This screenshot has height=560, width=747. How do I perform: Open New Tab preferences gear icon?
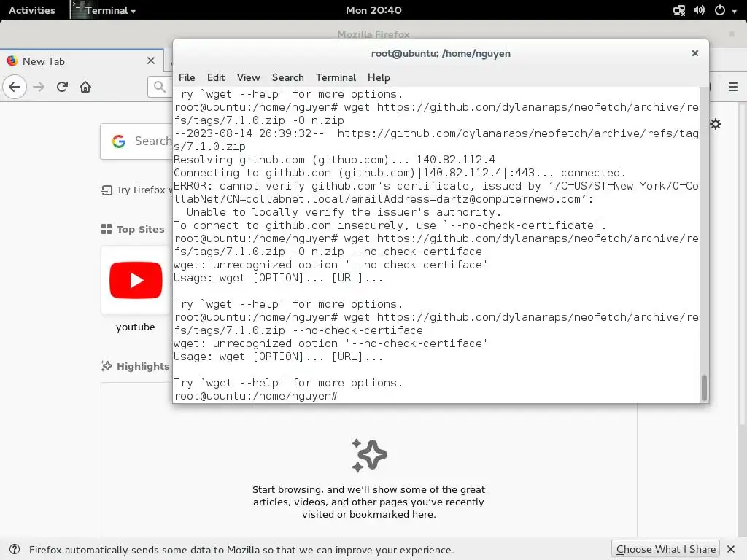tap(716, 124)
